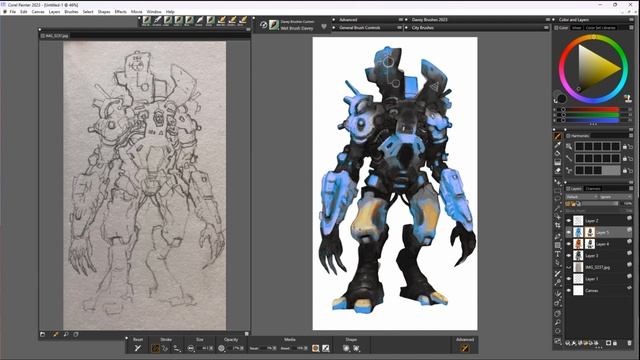Click the second recent brush in brush tray
640x360 pixels.
tap(157, 20)
